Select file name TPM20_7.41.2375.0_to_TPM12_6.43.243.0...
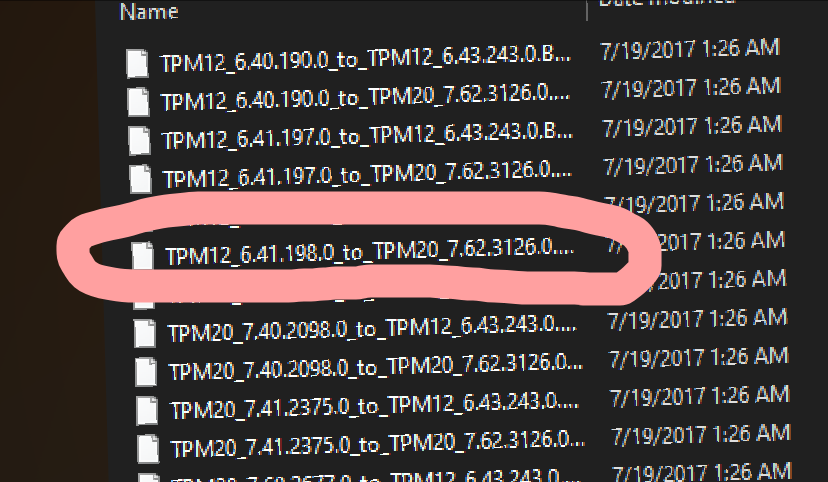Image resolution: width=828 pixels, height=482 pixels. 375,407
